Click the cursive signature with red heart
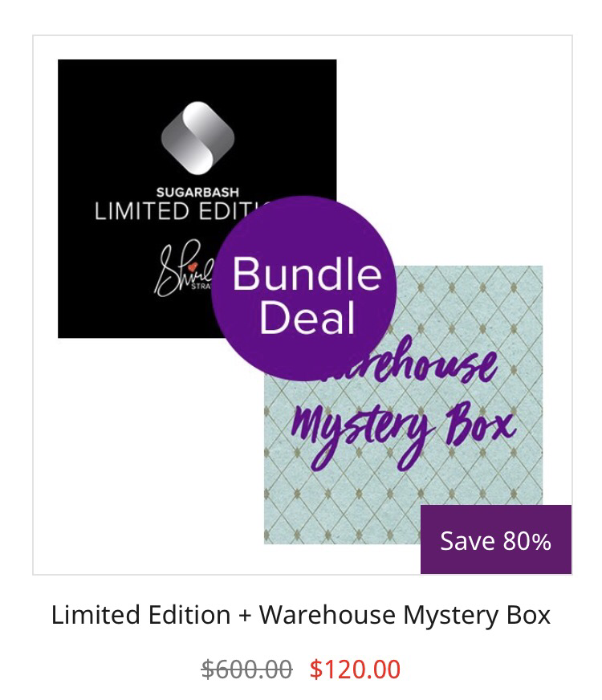 pyautogui.click(x=183, y=270)
